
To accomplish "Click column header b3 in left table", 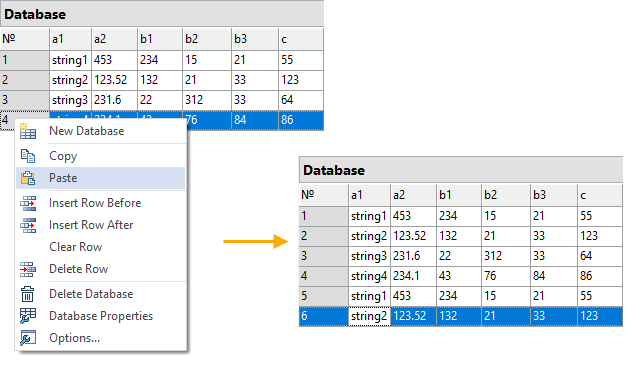I will [255, 39].
